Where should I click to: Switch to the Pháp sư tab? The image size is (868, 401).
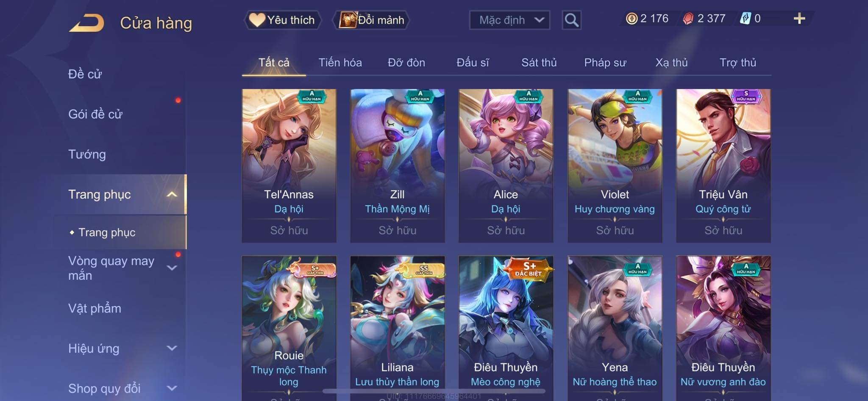click(x=605, y=63)
